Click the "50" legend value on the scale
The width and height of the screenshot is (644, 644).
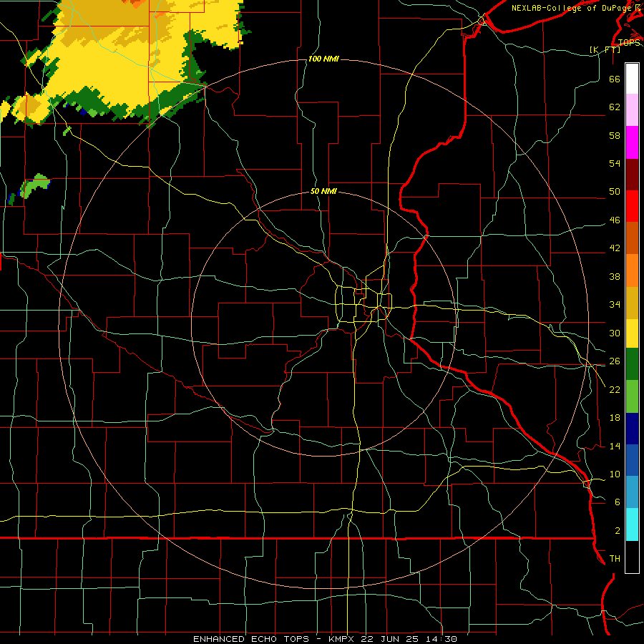[615, 192]
